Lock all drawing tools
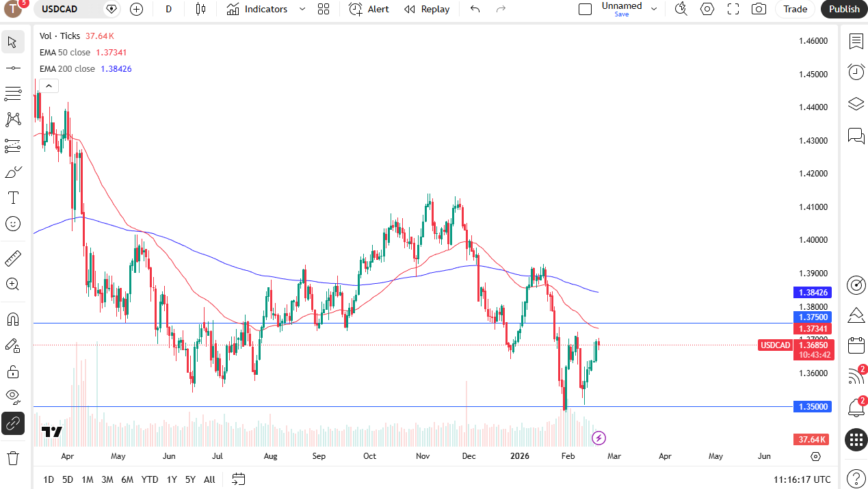Viewport: 868px width, 489px height. tap(12, 371)
